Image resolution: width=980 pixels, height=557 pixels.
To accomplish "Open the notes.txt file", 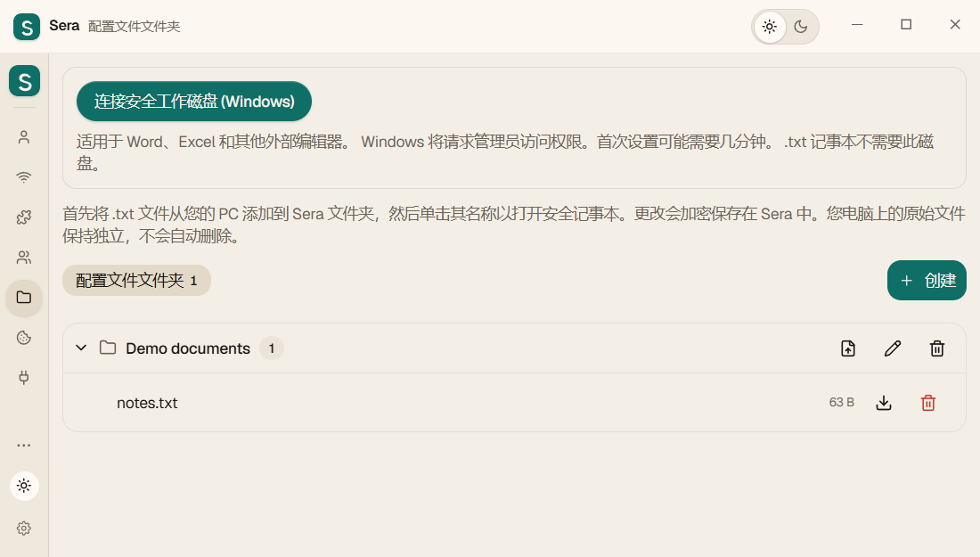I will [147, 403].
